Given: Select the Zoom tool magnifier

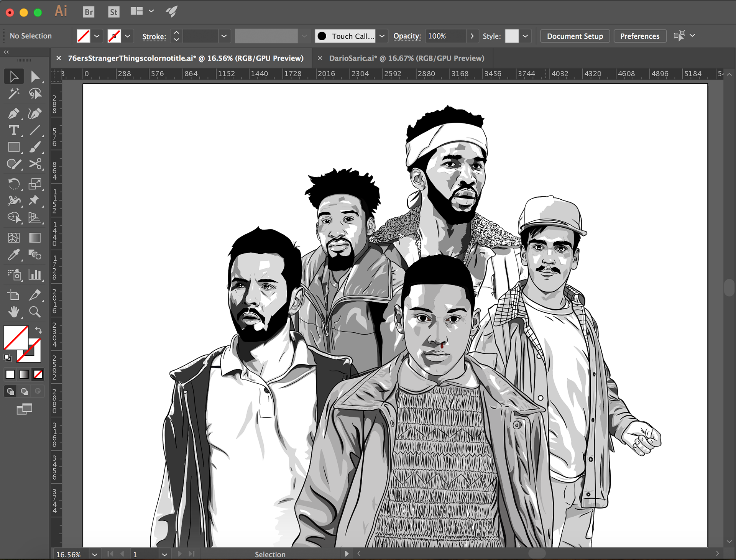Looking at the screenshot, I should tap(35, 312).
